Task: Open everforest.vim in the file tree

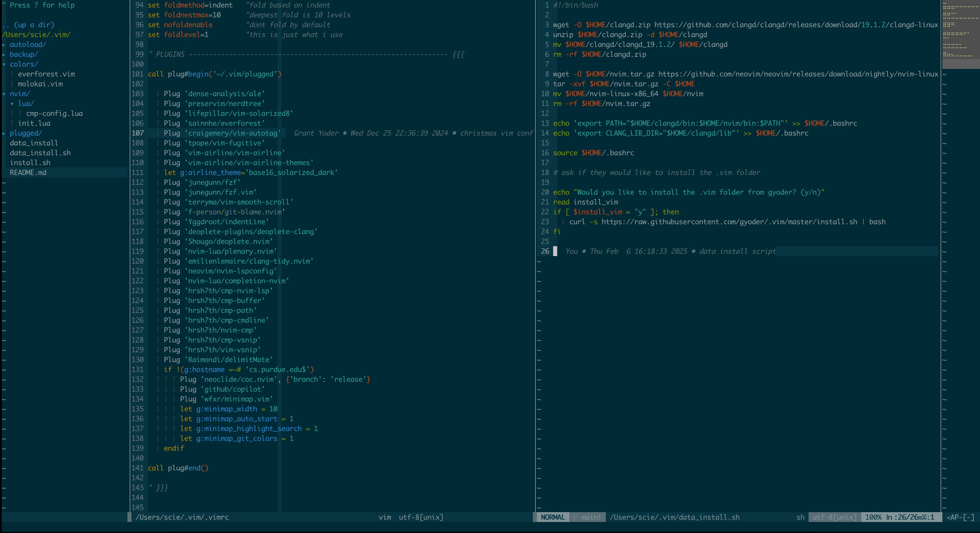Action: (46, 74)
